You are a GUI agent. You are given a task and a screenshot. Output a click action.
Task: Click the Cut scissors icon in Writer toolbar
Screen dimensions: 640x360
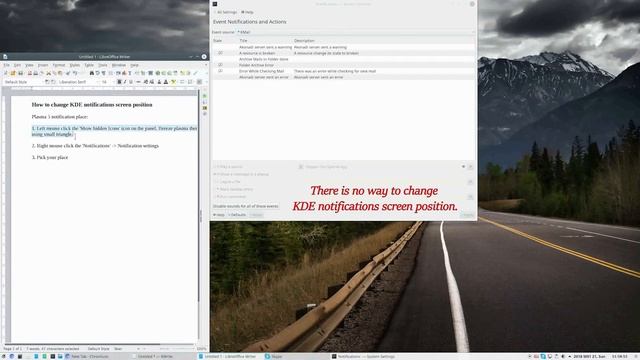click(x=48, y=73)
